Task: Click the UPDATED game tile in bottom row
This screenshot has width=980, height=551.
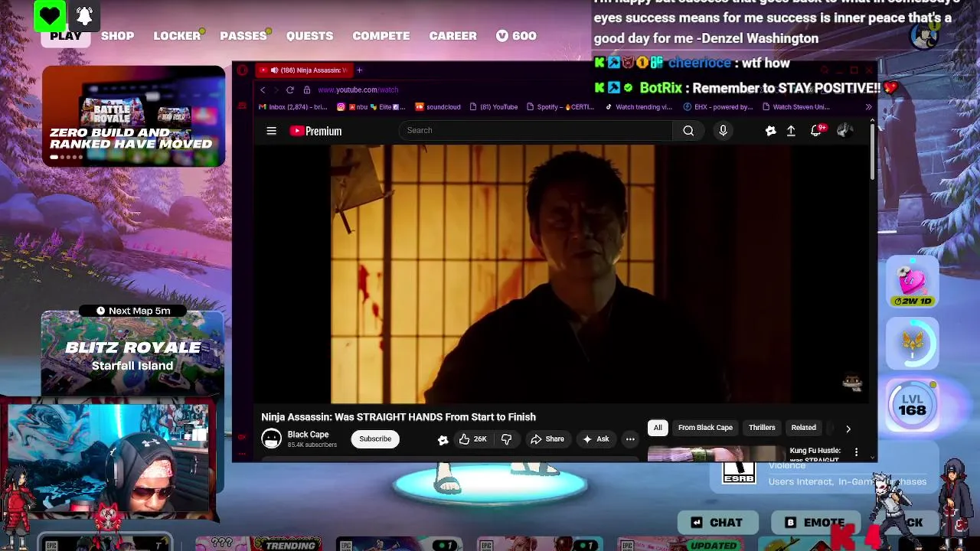Action: [x=680, y=544]
